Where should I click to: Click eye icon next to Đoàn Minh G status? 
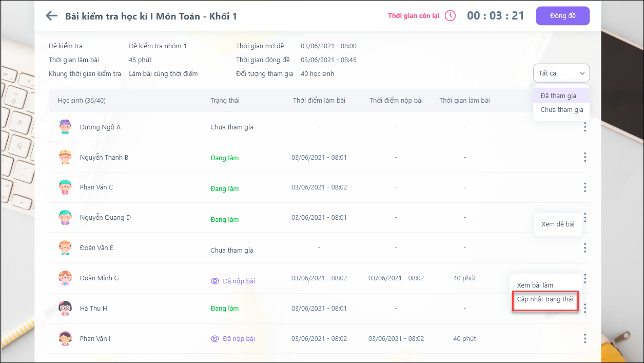coord(215,281)
